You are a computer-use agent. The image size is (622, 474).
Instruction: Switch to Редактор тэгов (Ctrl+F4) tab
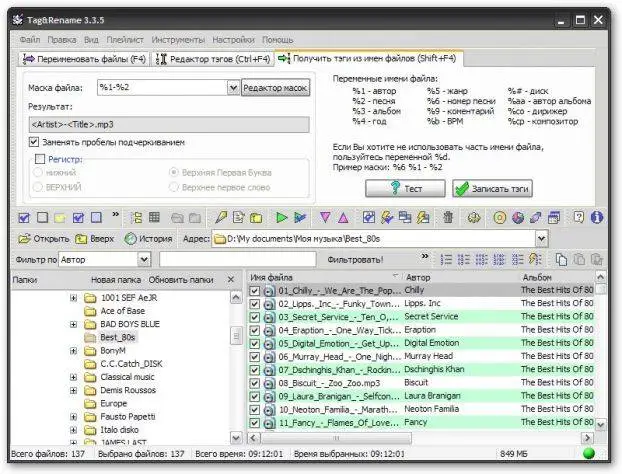click(x=213, y=59)
